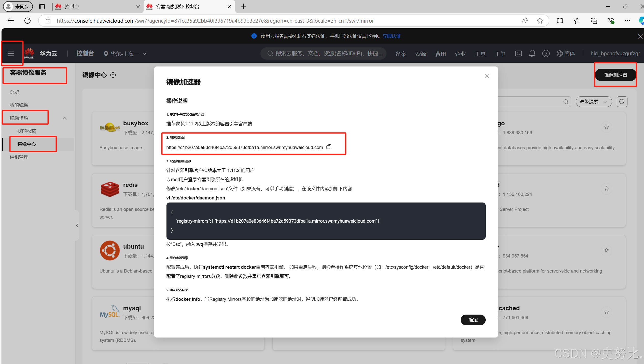Collapse the 镜像资源 menu group
This screenshot has height=364, width=644.
pos(65,118)
